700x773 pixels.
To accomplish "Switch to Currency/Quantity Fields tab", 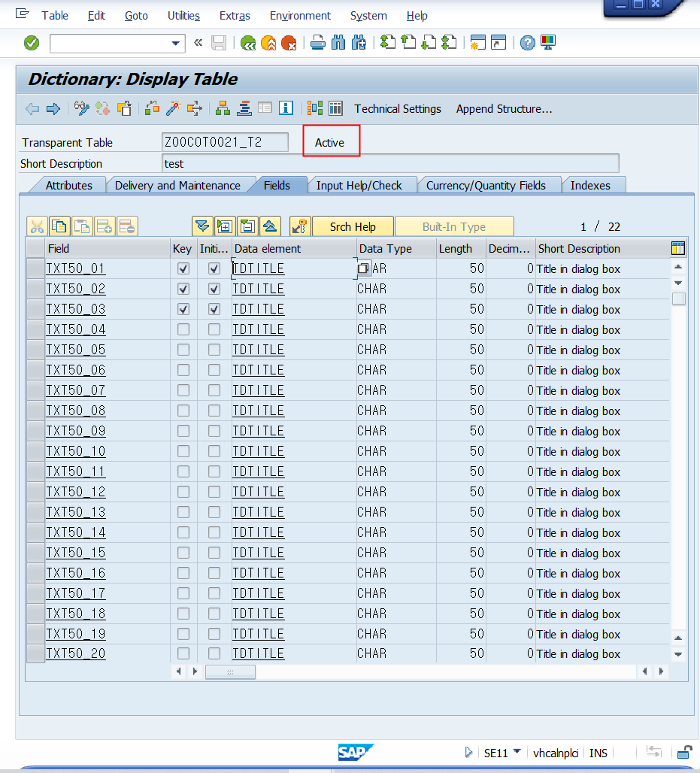I will [x=486, y=186].
